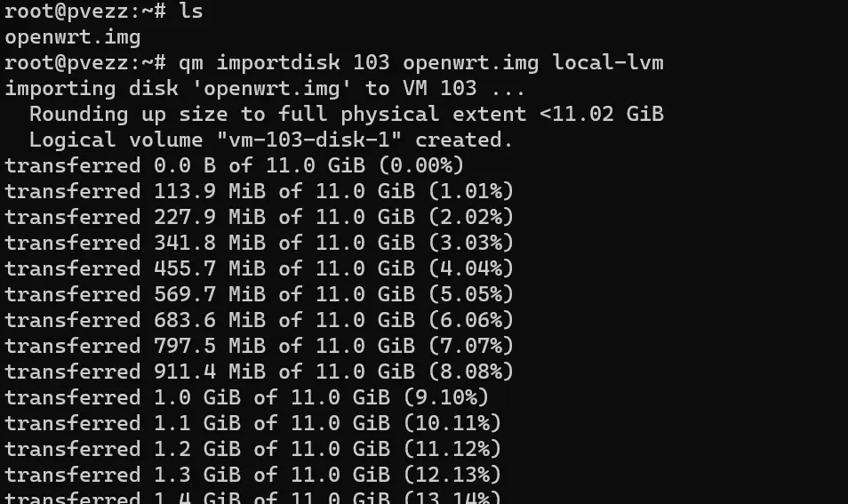Click the (4.04%) percentage text
This screenshot has width=848, height=504.
(470, 268)
